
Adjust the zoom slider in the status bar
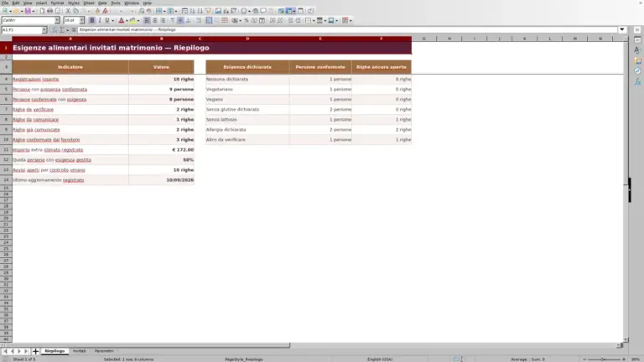(604, 359)
